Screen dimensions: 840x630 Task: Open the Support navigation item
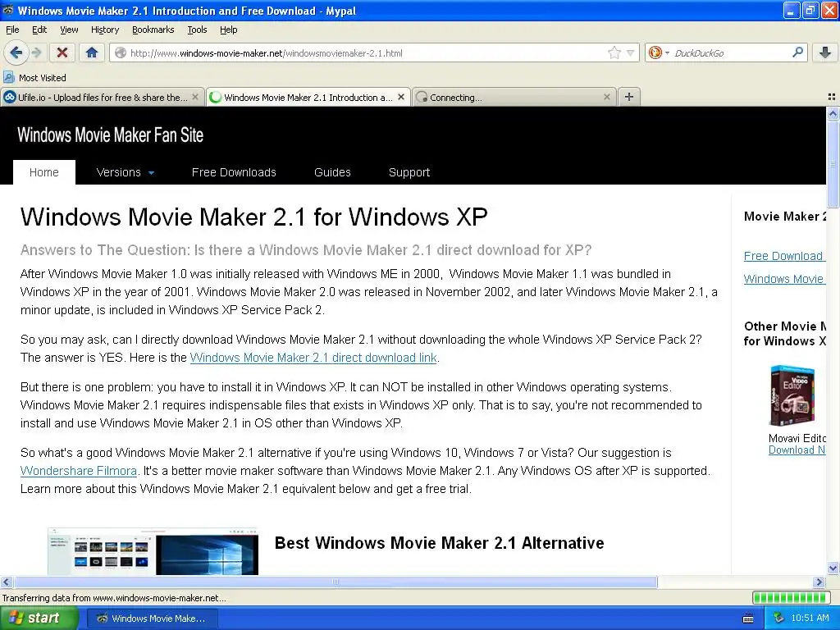(x=409, y=172)
